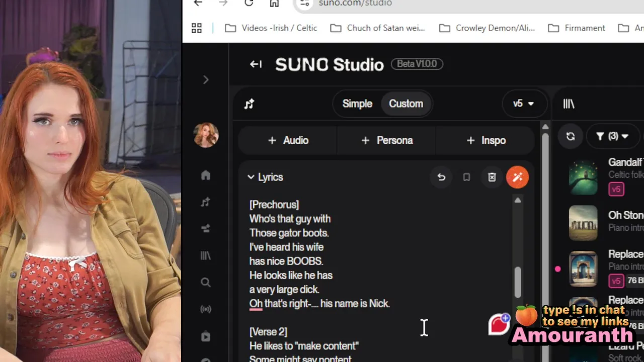
Task: Open the filter (3) dropdown
Action: coord(612,136)
